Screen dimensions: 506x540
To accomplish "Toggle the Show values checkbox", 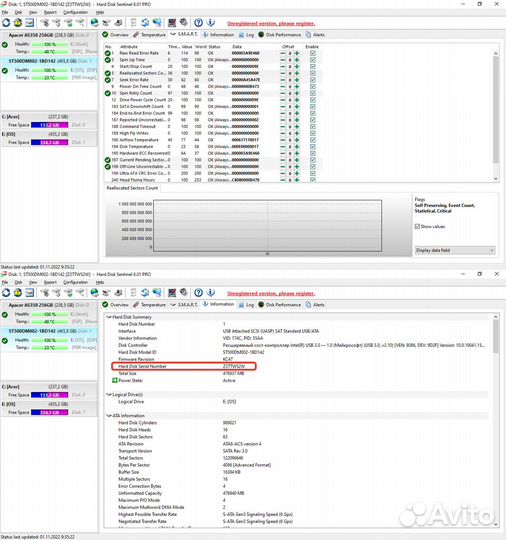I will 417,226.
